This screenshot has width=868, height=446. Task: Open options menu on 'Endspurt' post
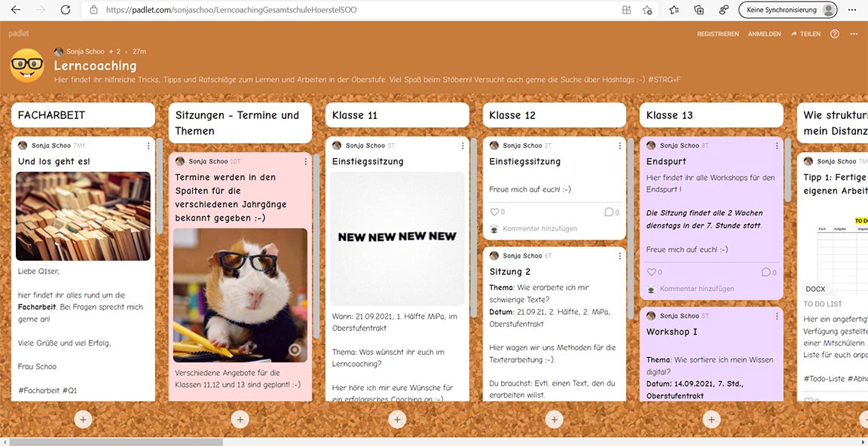pos(777,145)
